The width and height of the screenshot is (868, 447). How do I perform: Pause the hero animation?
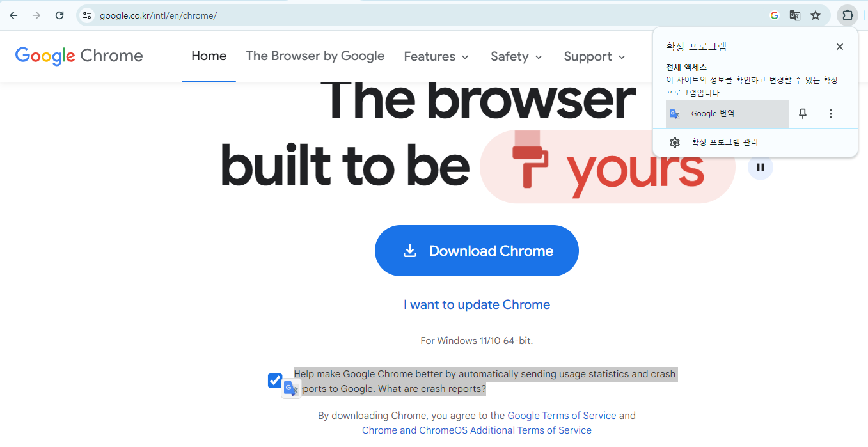(x=761, y=168)
